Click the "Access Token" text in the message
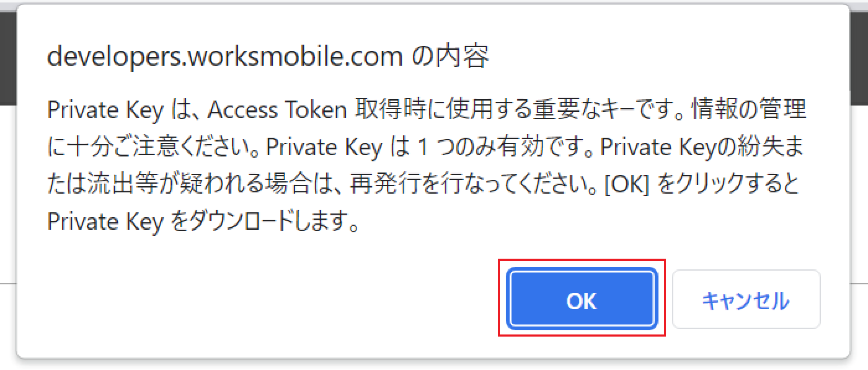 277,110
